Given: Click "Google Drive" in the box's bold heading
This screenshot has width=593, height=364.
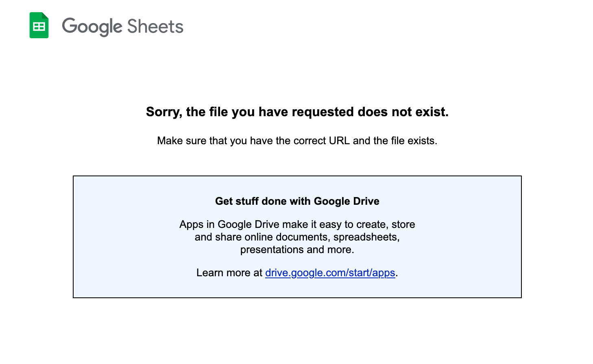Looking at the screenshot, I should point(347,201).
